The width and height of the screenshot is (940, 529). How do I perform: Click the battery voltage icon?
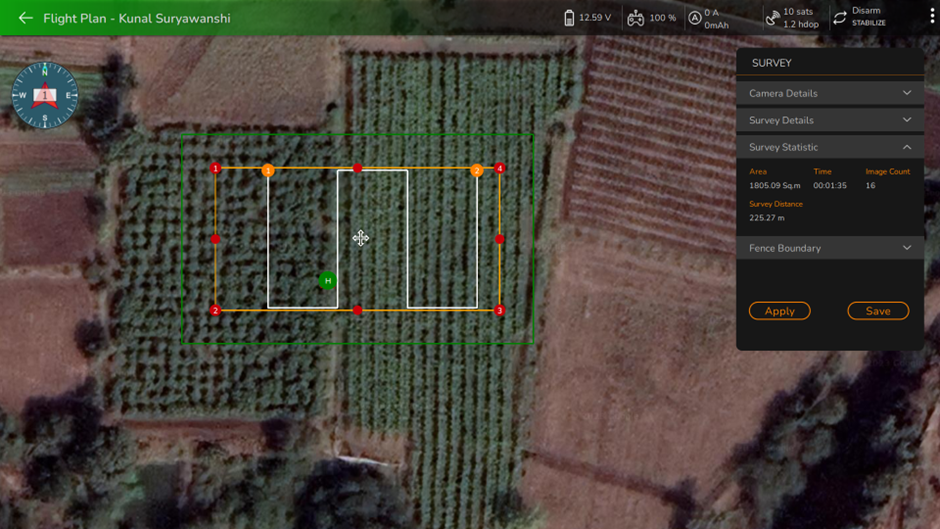click(569, 18)
